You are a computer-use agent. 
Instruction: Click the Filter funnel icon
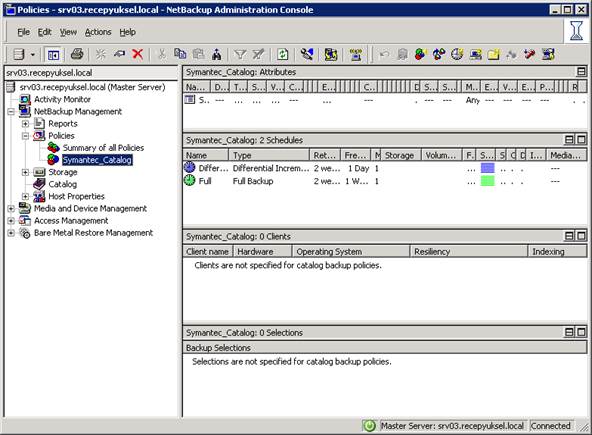240,55
